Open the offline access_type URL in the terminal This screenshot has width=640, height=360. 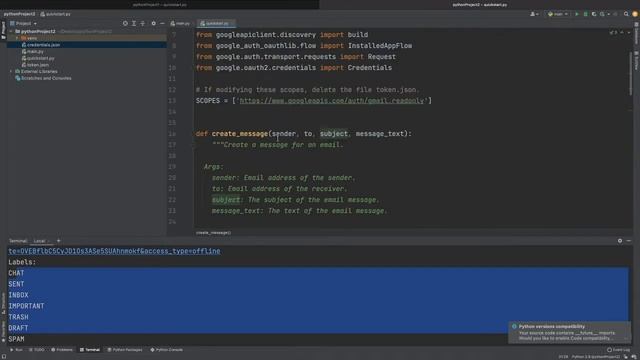point(114,251)
